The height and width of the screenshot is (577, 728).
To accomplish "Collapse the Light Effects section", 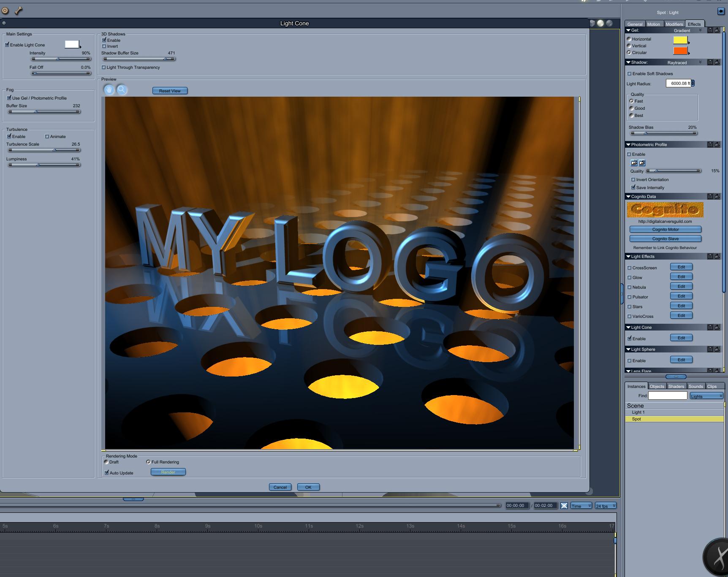I will coord(628,256).
